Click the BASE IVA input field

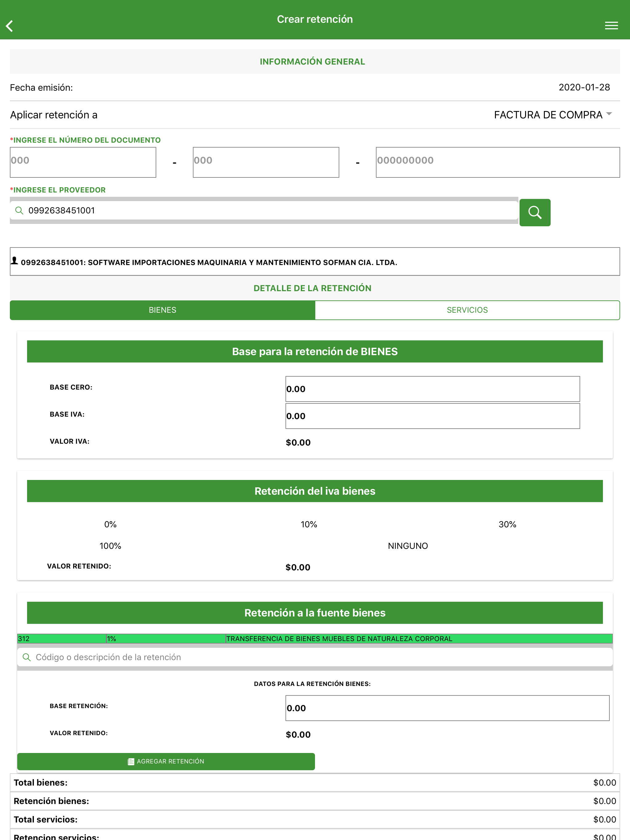point(433,416)
